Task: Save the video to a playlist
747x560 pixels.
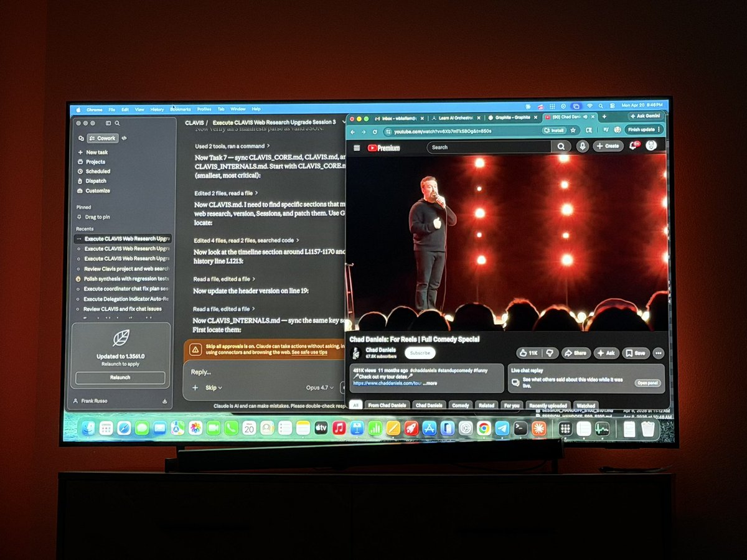Action: [x=636, y=353]
